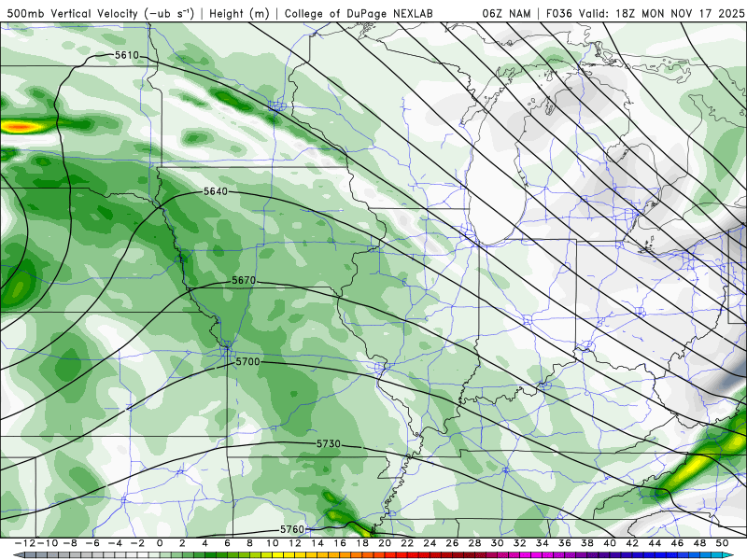Viewport: 747px width, 560px height.
Task: Click the 30 value on color scale
Action: point(498,543)
